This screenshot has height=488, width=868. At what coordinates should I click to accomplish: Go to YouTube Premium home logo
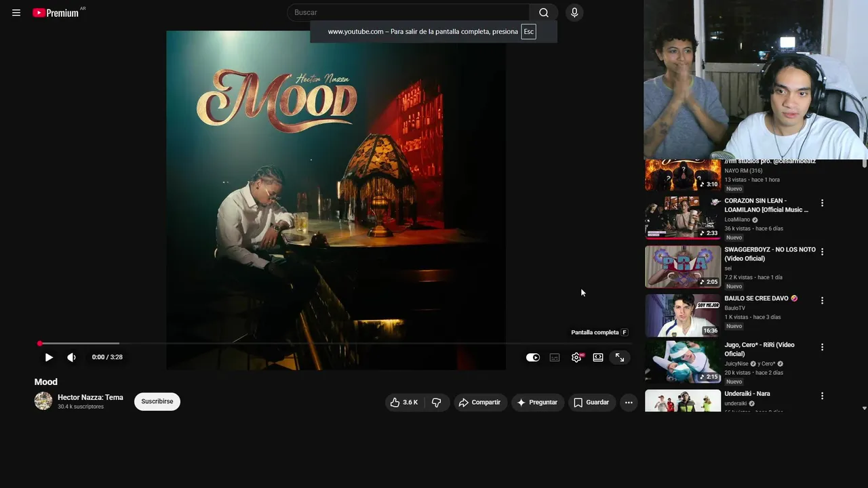56,13
